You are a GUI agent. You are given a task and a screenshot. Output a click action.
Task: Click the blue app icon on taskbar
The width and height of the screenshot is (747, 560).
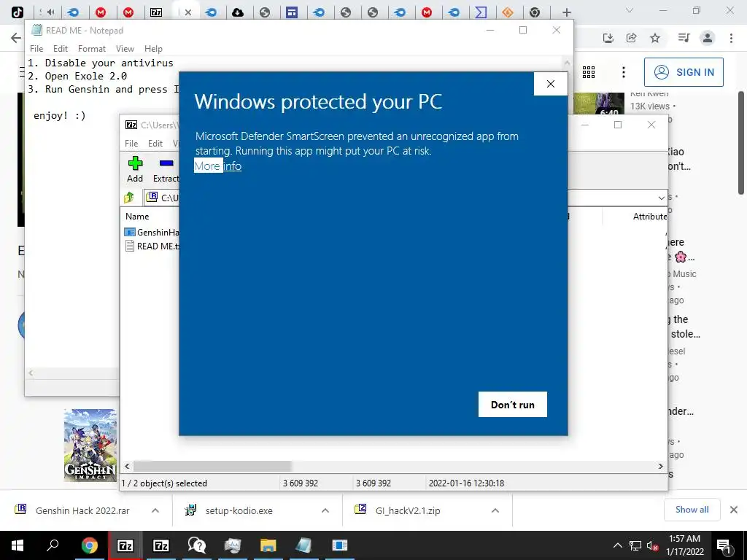pos(340,545)
